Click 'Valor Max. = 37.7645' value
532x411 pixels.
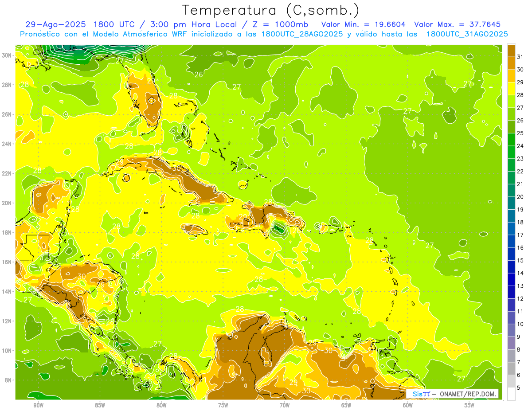(x=457, y=24)
